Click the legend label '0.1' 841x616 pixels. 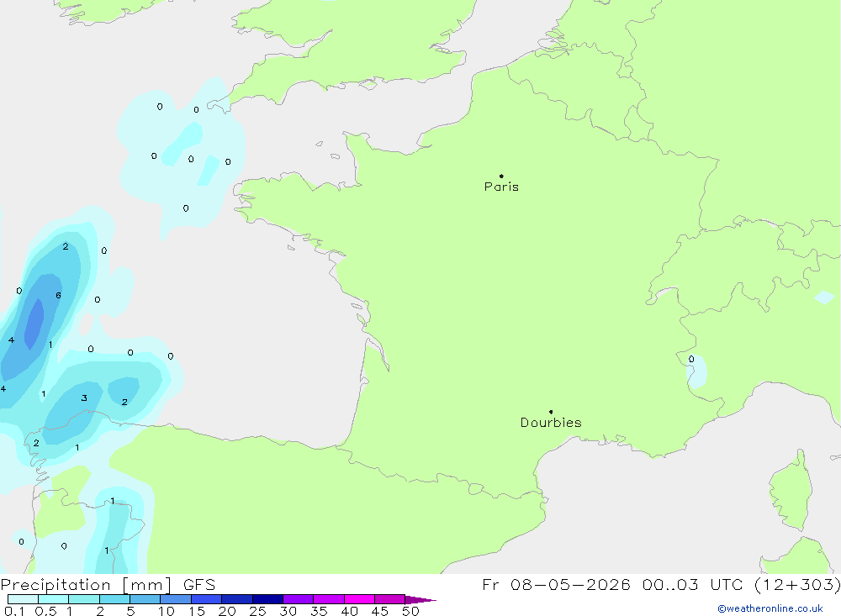click(14, 611)
